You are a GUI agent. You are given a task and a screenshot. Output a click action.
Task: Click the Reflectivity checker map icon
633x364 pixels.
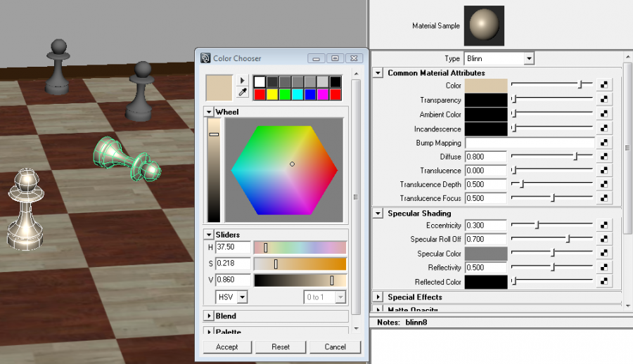click(x=604, y=268)
